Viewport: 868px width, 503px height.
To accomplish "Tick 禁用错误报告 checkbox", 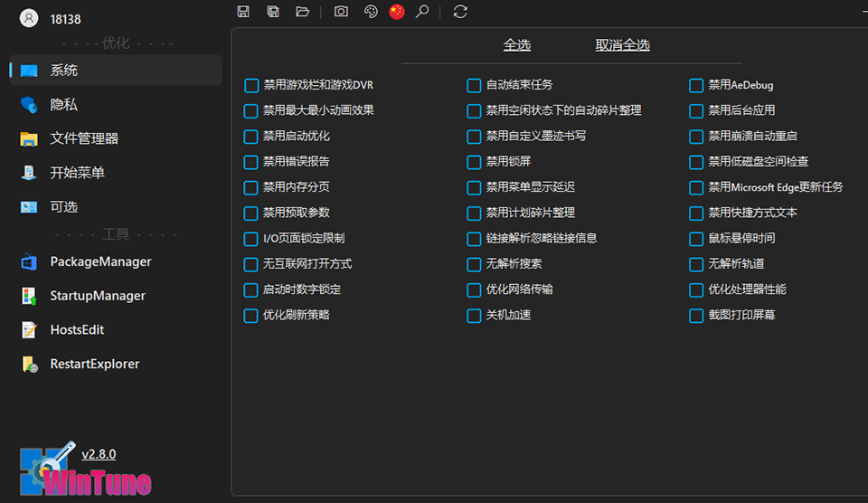I will [250, 162].
